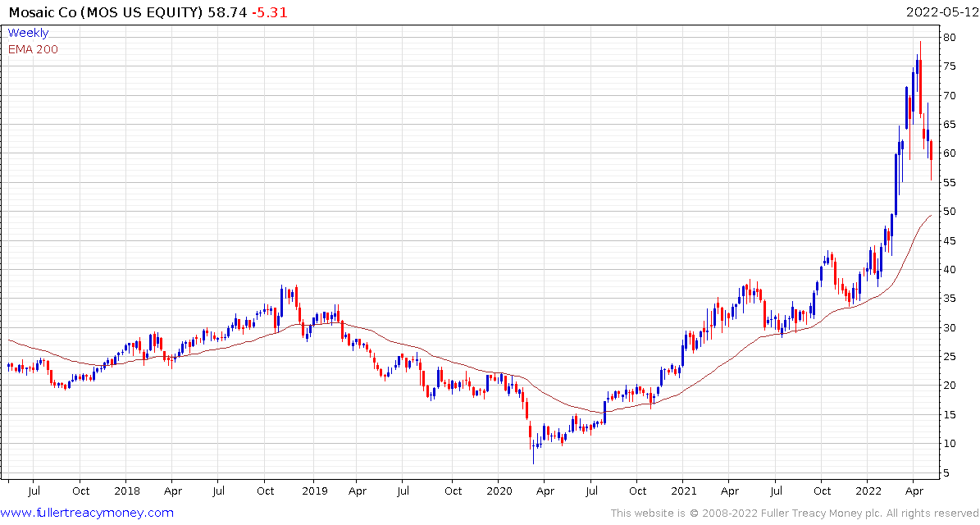Click the www.fullertreacymoney.com link
This screenshot has height=525, width=980.
[x=88, y=514]
